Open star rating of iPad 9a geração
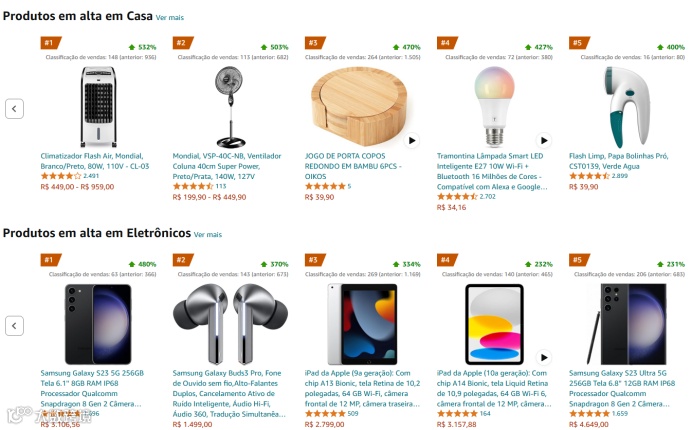 [325, 414]
